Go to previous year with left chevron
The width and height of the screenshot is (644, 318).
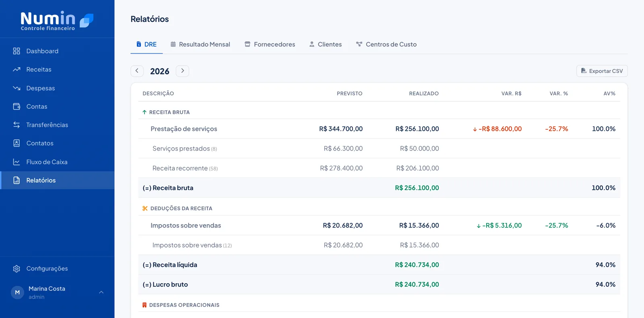137,71
